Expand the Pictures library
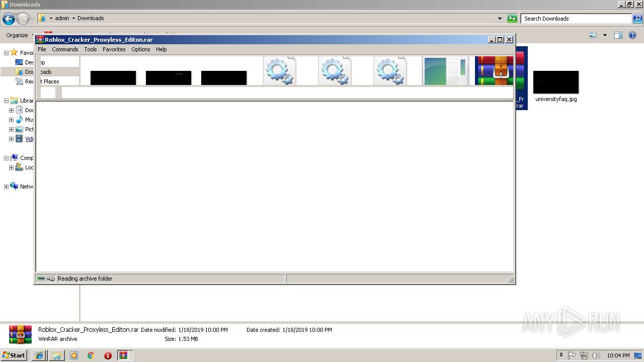Screen dimensions: 644x362 [x=11, y=129]
